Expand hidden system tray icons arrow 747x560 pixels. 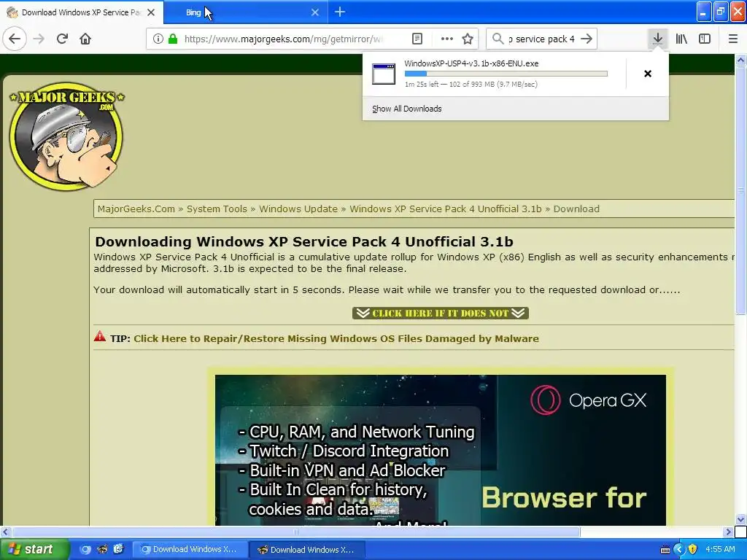[x=679, y=549]
